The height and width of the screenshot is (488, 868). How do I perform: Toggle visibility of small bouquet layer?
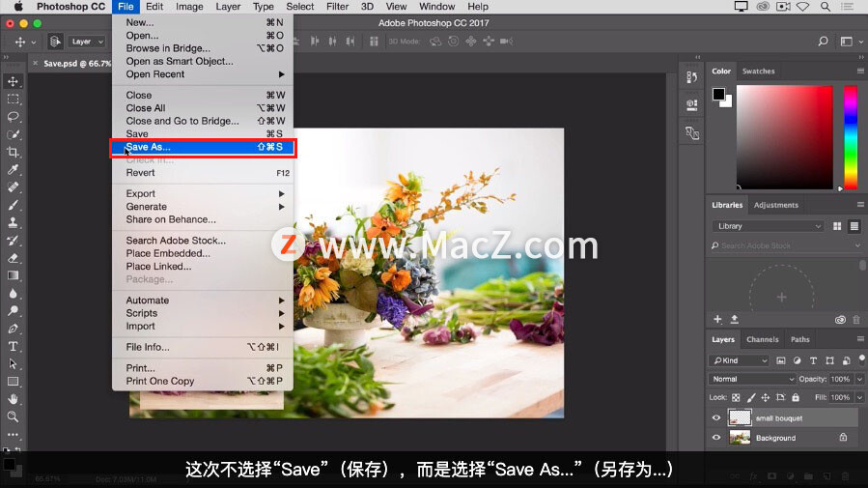716,418
